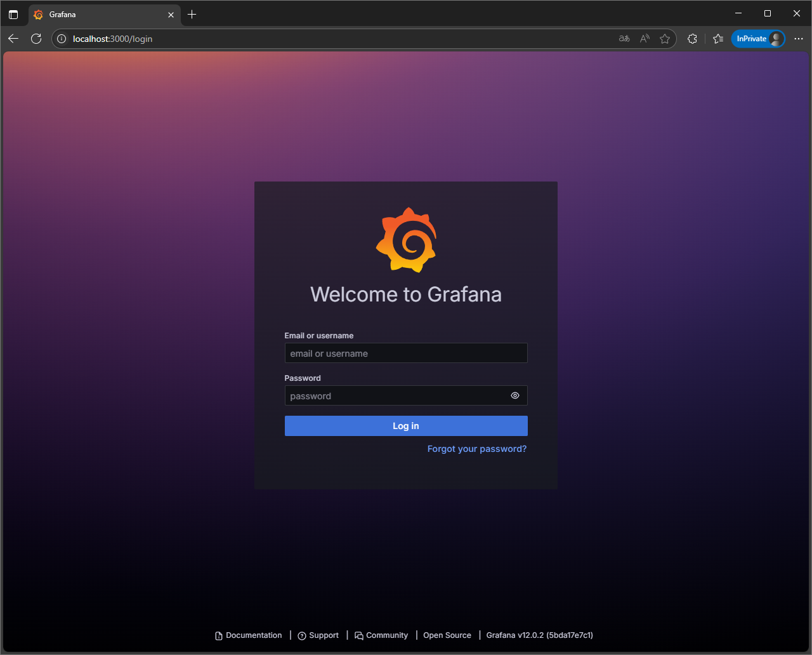Screen dimensions: 812x655
Task: Toggle password visibility eye icon
Action: tap(515, 395)
